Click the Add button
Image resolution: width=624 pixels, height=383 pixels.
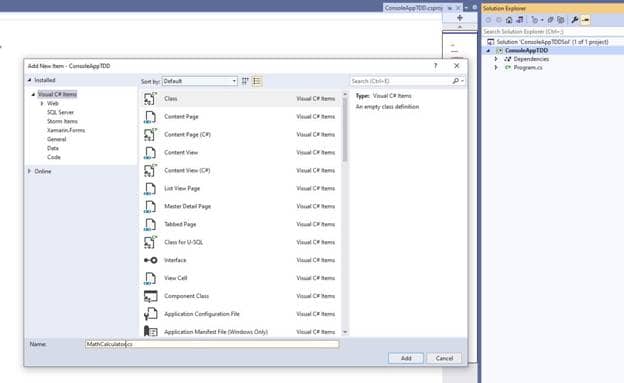pyautogui.click(x=406, y=358)
